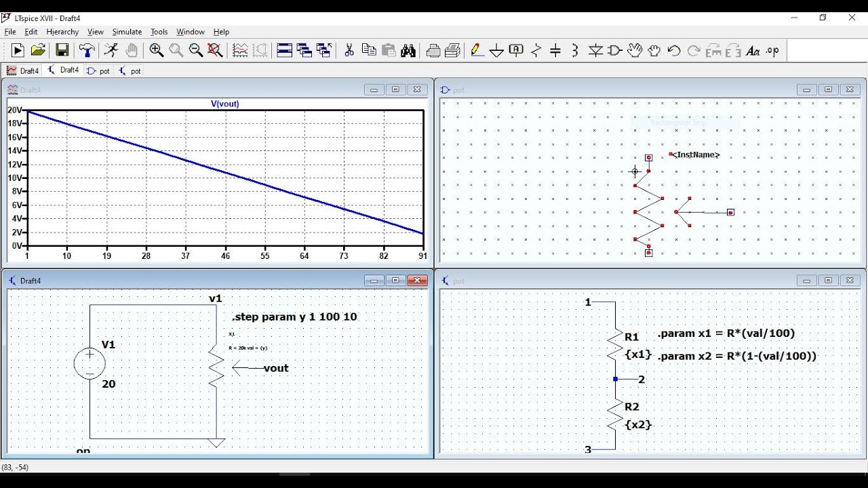Click the V(vout) trace label

coord(225,104)
